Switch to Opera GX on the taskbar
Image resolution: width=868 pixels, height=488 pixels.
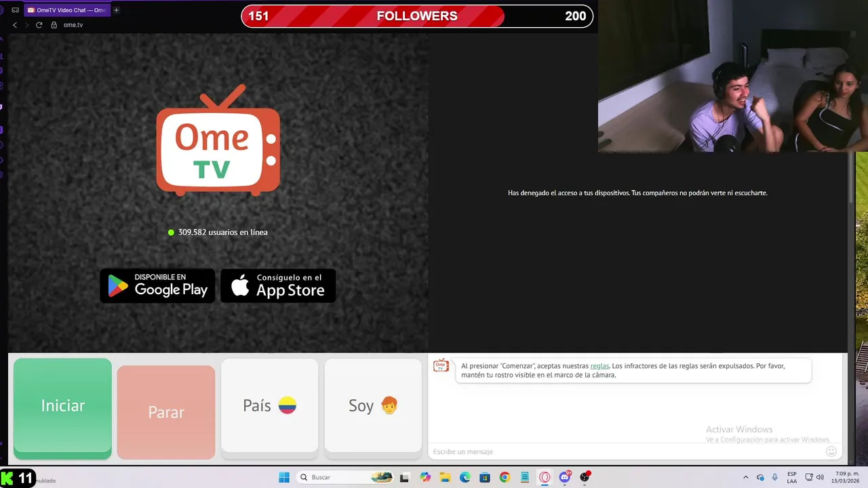click(x=545, y=477)
